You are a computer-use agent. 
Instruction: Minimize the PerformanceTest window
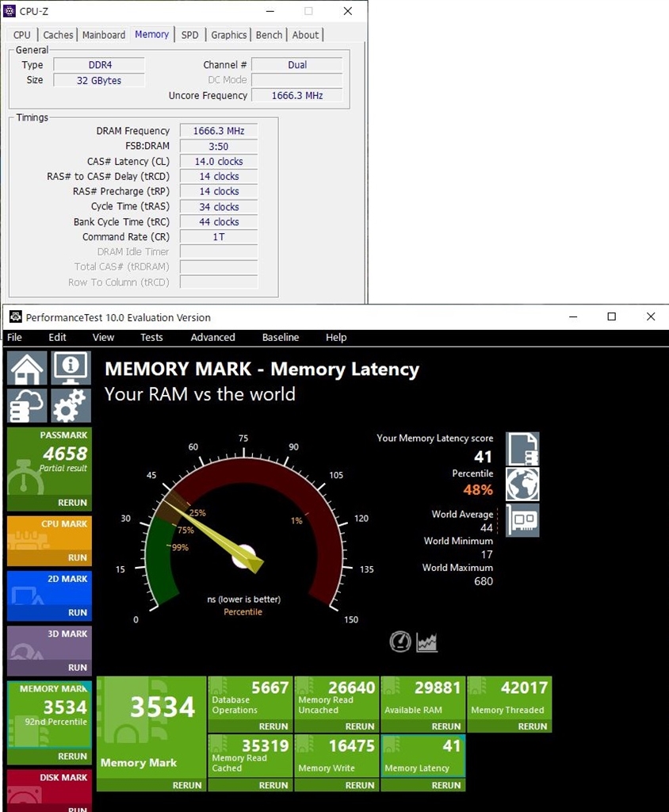click(573, 317)
